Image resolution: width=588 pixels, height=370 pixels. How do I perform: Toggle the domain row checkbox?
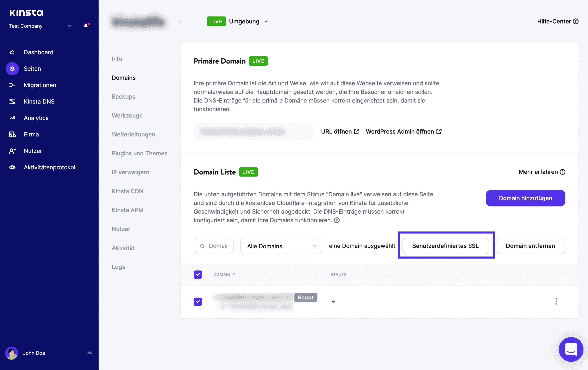tap(198, 301)
